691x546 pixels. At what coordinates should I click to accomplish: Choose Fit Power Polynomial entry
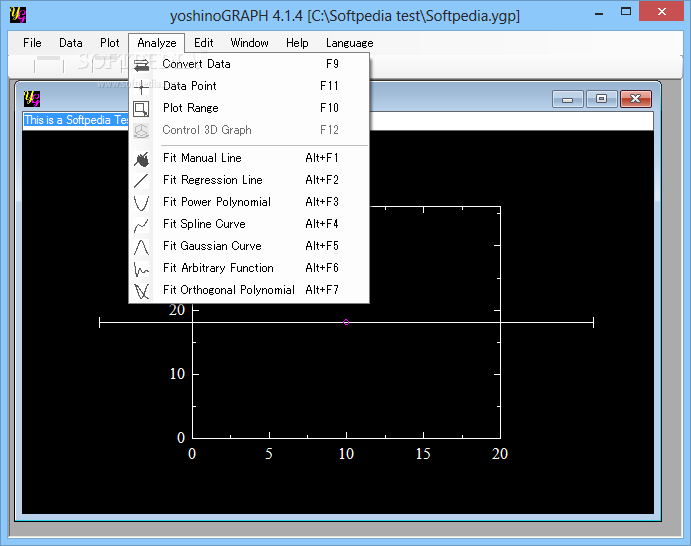[x=249, y=202]
